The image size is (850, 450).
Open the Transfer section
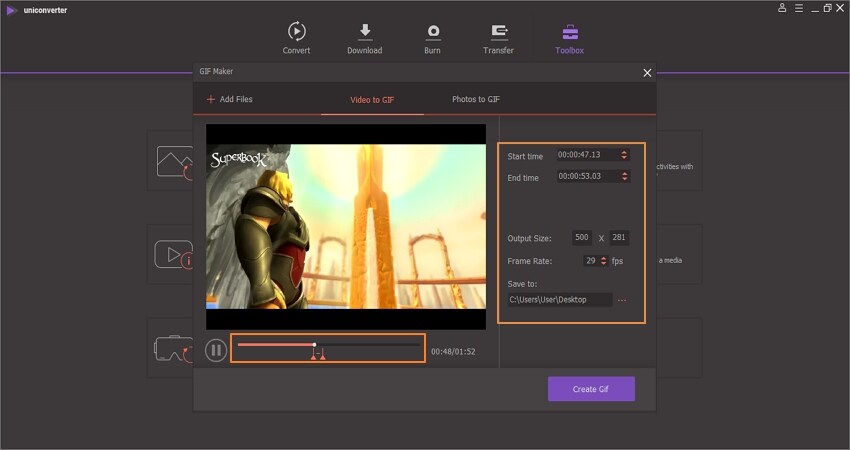coord(498,38)
